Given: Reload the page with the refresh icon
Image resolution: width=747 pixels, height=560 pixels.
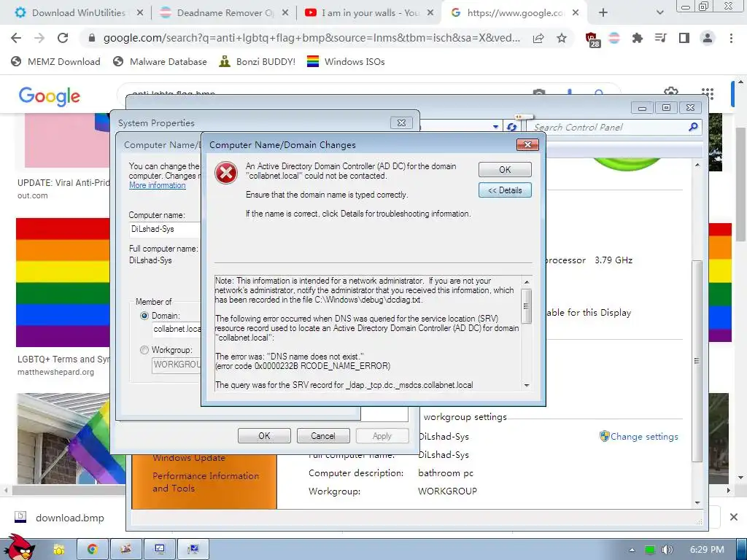Looking at the screenshot, I should pos(63,38).
